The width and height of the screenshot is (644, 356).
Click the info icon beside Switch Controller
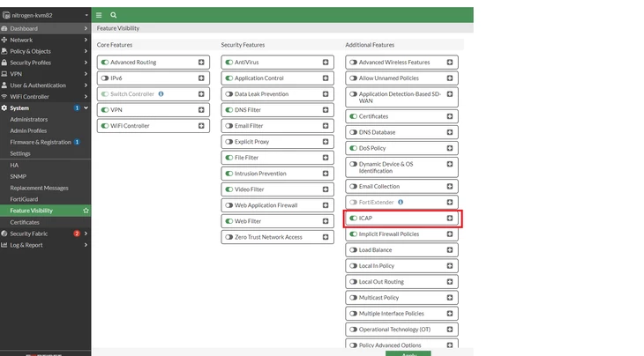(161, 94)
